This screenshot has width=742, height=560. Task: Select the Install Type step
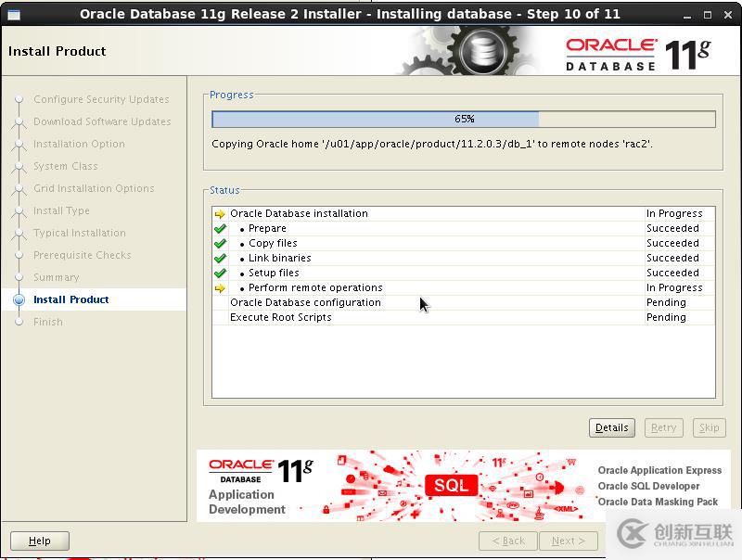(61, 210)
